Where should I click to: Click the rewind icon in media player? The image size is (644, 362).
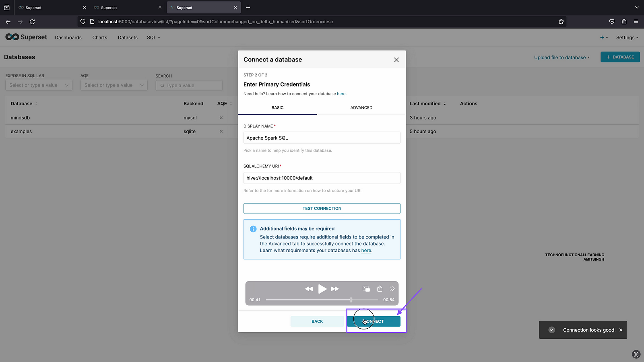pos(309,289)
